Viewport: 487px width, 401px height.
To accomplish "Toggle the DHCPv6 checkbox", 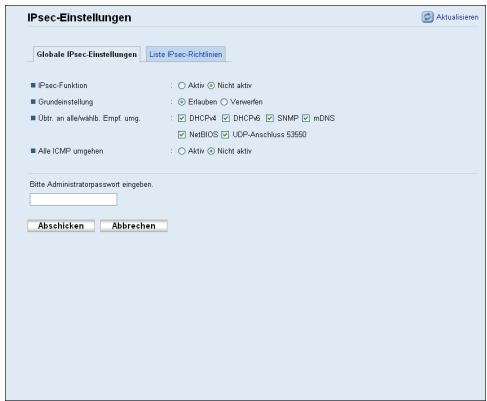I will 226,118.
